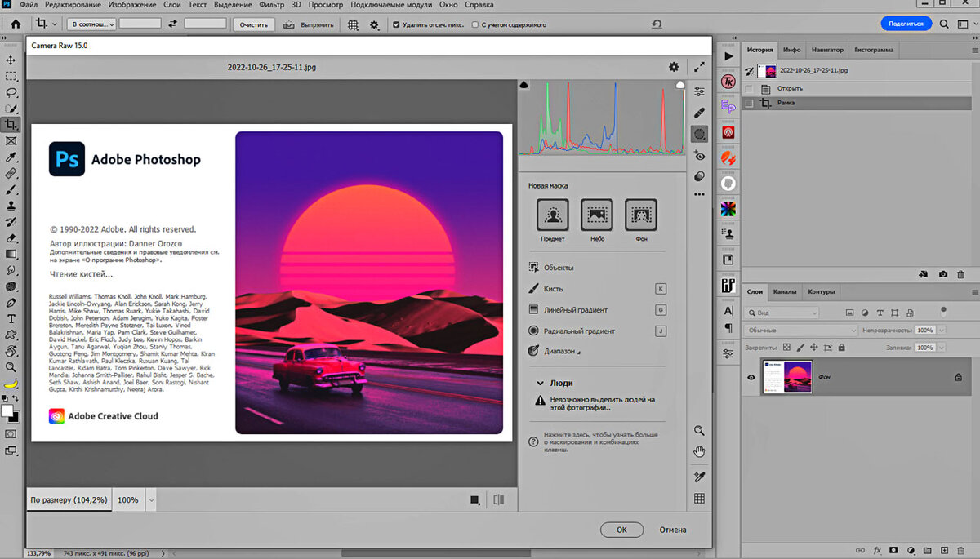The image size is (980, 559).
Task: Select the Zoom tool in Camera Raw
Action: tap(700, 430)
